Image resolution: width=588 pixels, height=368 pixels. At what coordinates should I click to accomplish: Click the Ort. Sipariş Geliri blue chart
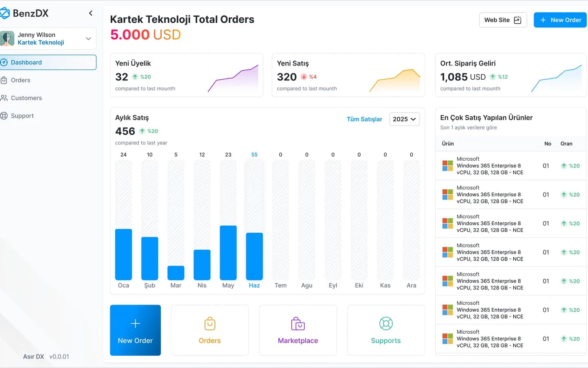tap(557, 78)
